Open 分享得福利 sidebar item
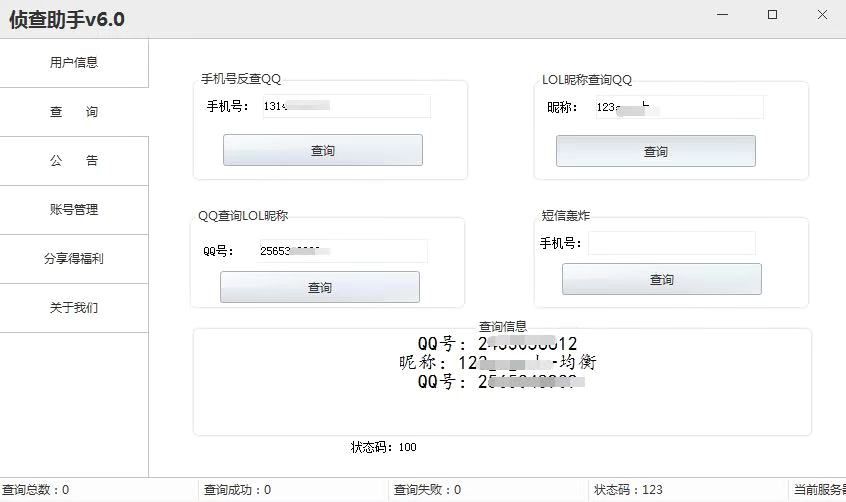Screen dimensions: 846x502 tap(74, 259)
